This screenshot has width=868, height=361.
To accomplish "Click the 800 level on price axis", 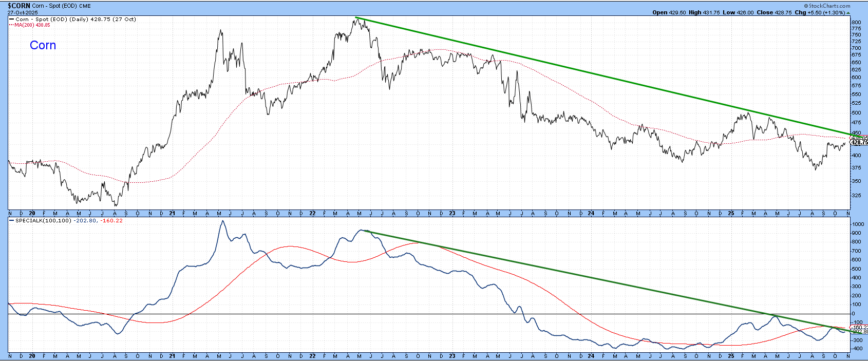I will coord(856,23).
